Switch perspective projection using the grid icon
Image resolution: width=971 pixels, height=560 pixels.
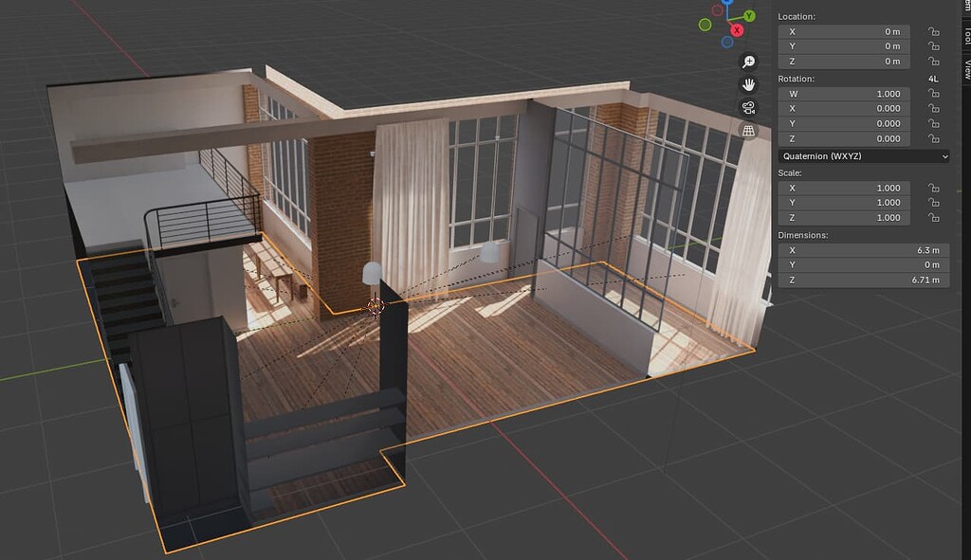click(x=749, y=130)
